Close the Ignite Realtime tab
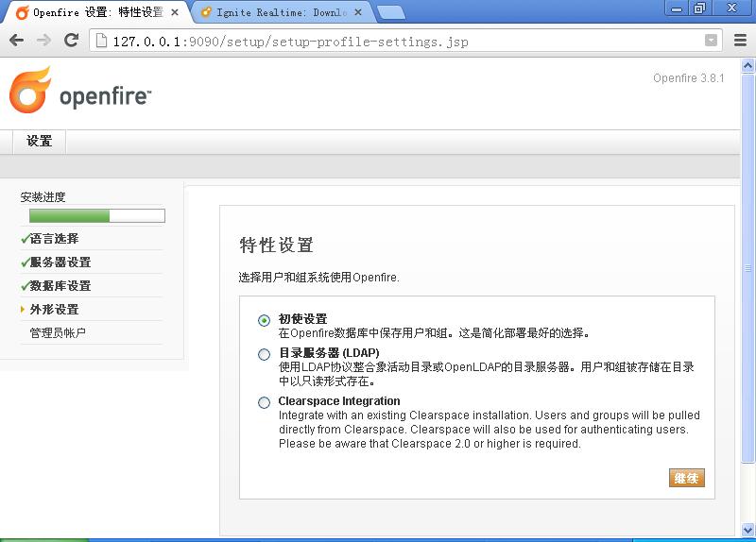The width and height of the screenshot is (756, 542). point(358,12)
